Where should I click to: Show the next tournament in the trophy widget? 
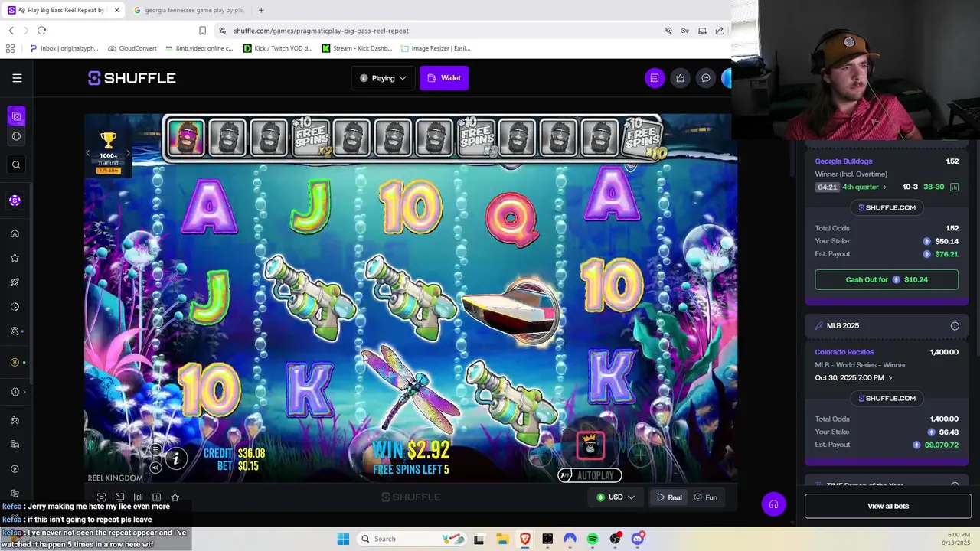[128, 154]
